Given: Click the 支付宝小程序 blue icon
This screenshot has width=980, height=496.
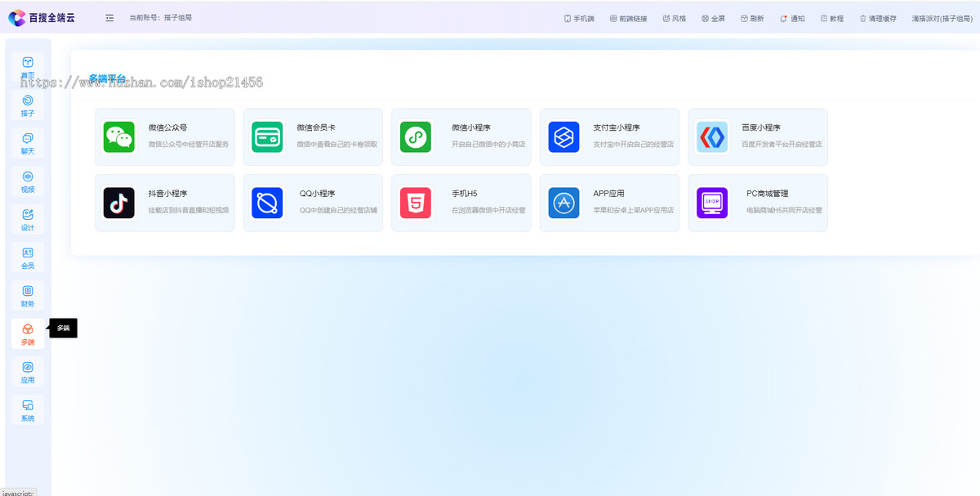Looking at the screenshot, I should [x=563, y=137].
